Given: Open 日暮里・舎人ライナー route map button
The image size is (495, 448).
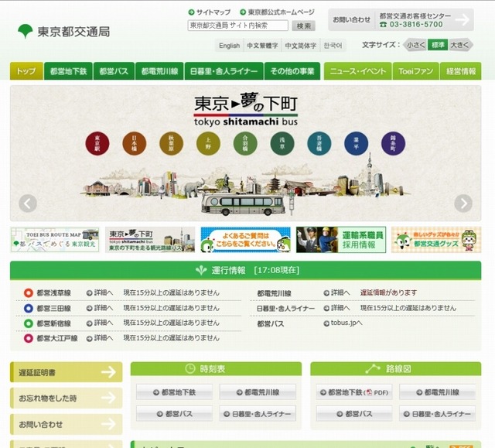Looking at the screenshot, I should (x=437, y=414).
